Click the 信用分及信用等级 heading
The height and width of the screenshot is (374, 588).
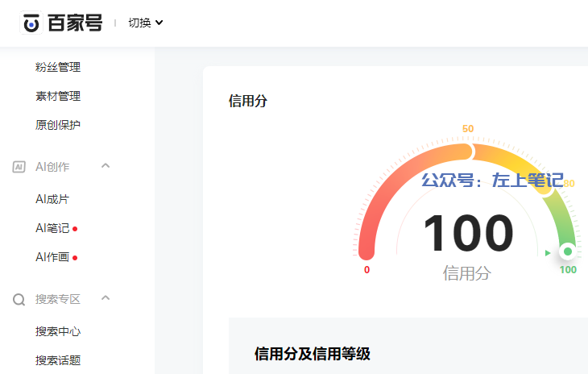(313, 354)
